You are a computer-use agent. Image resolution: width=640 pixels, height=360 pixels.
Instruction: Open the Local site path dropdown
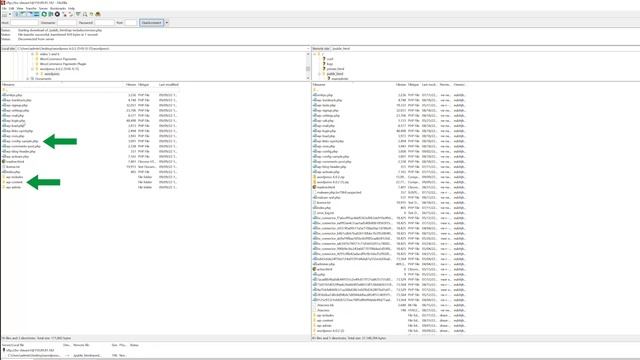308,49
